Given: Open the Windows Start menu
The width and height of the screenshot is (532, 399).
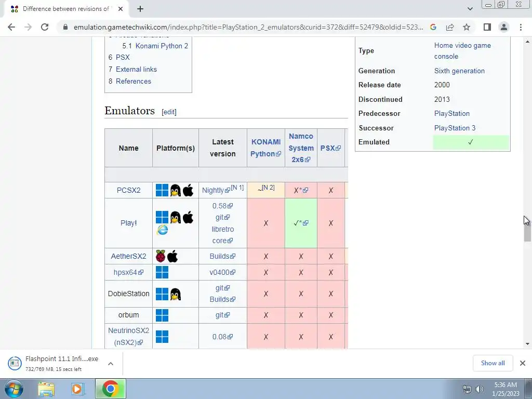Looking at the screenshot, I should click(x=14, y=389).
